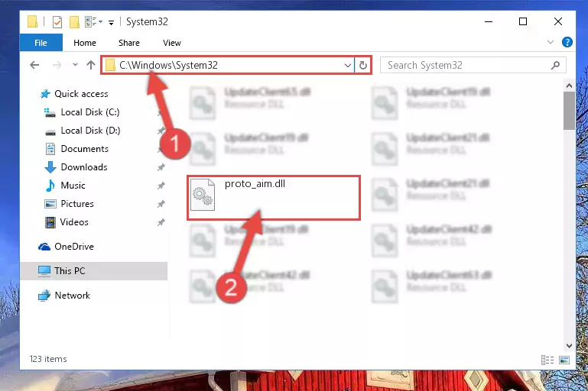Select the proto_aim.dll file name
The height and width of the screenshot is (391, 588).
tap(255, 183)
